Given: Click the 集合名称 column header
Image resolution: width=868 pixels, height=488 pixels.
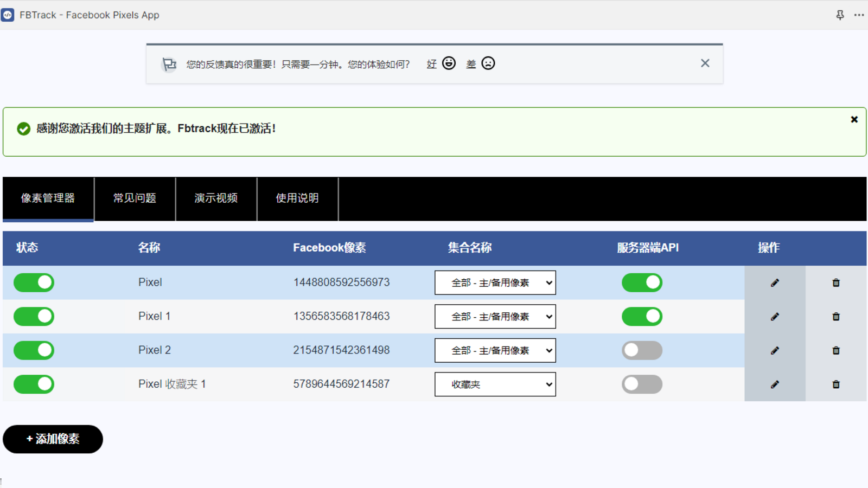Looking at the screenshot, I should click(x=470, y=248).
